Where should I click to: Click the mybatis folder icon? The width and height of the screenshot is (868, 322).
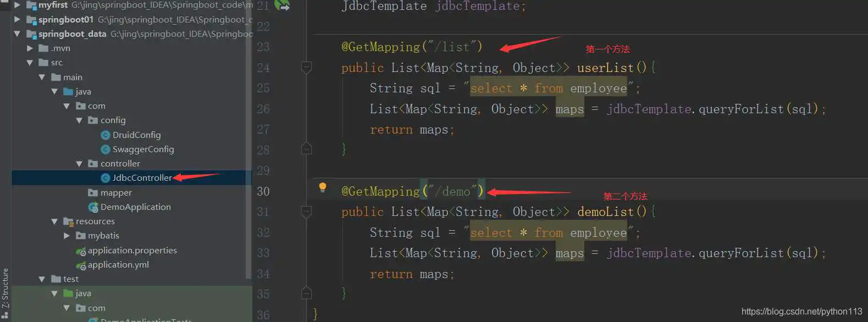pyautogui.click(x=81, y=236)
